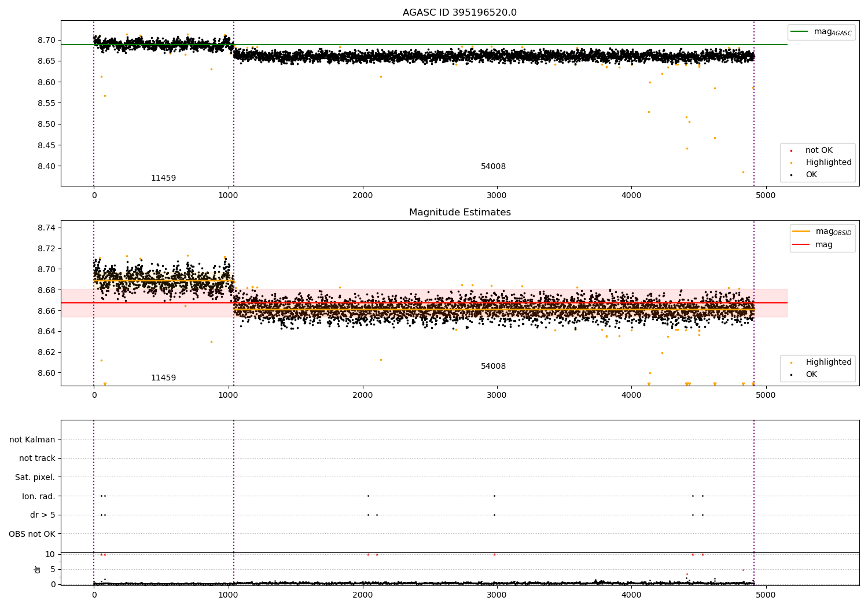Click obsid label 11459 in the Magnitude Estimates plot
Screen dimensions: 868x608
coord(163,378)
